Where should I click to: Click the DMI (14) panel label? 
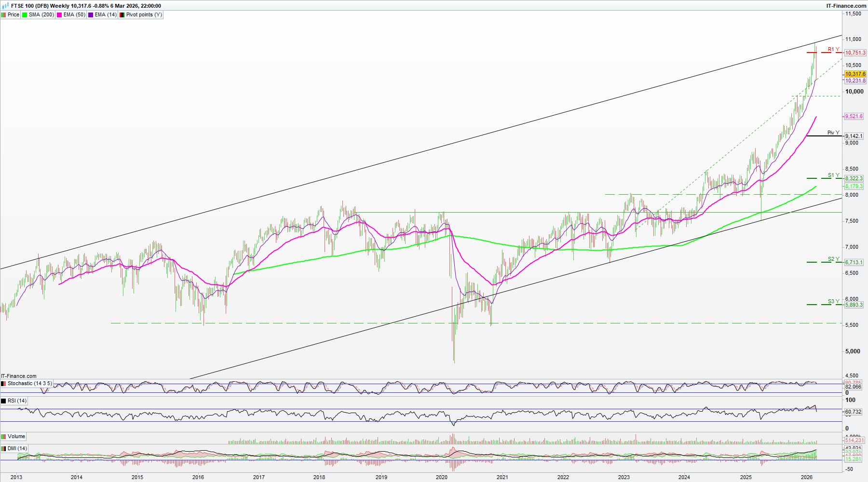(x=17, y=449)
